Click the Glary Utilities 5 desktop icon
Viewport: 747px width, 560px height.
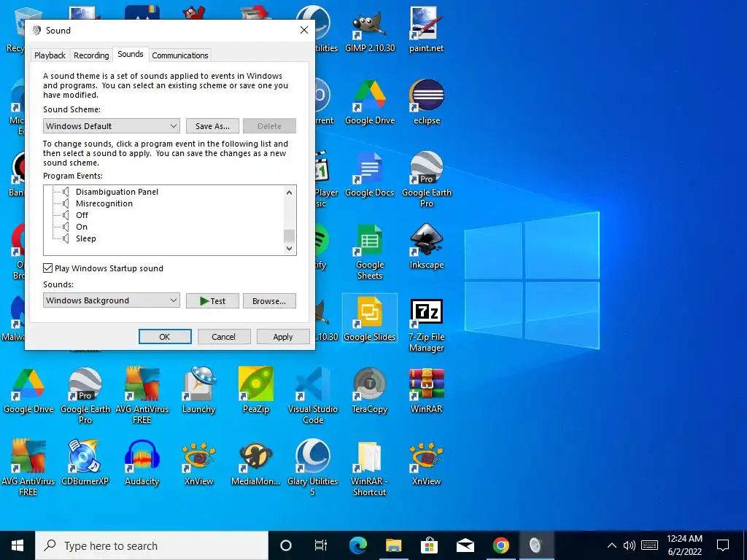point(312,467)
